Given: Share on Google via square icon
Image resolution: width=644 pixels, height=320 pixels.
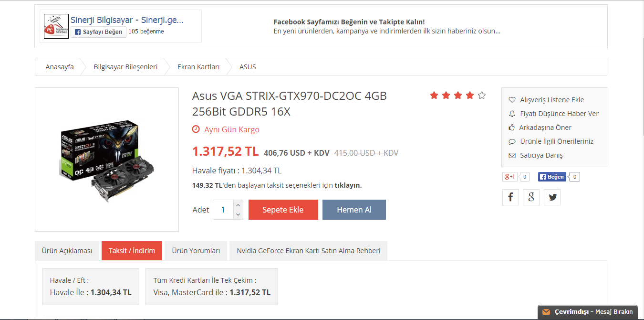Looking at the screenshot, I should click(x=531, y=197).
